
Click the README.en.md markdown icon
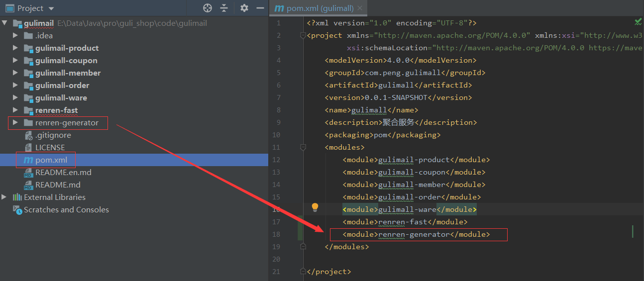28,173
